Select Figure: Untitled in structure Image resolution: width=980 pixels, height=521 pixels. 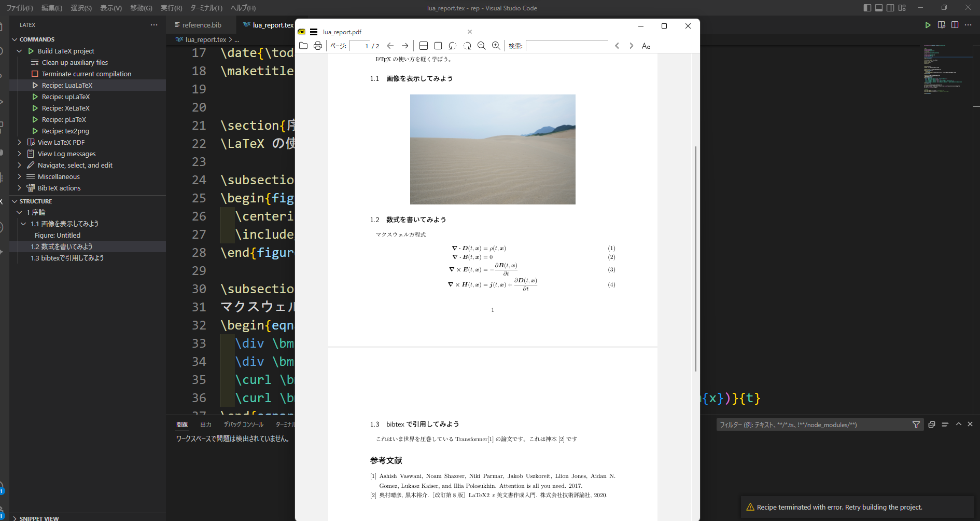[58, 235]
